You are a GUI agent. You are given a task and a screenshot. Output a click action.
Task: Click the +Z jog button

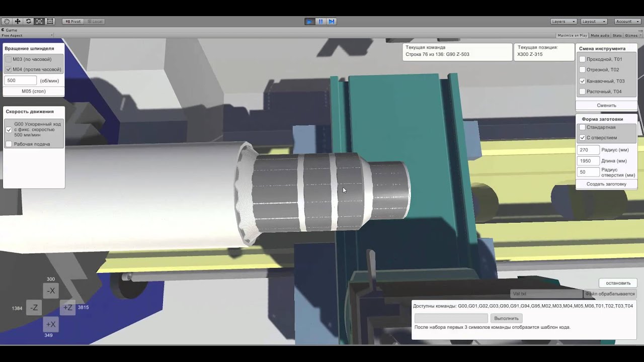pos(68,308)
